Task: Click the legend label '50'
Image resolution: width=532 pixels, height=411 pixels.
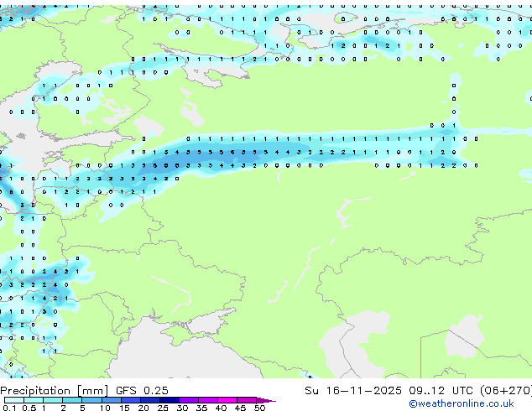Action: pos(260,408)
